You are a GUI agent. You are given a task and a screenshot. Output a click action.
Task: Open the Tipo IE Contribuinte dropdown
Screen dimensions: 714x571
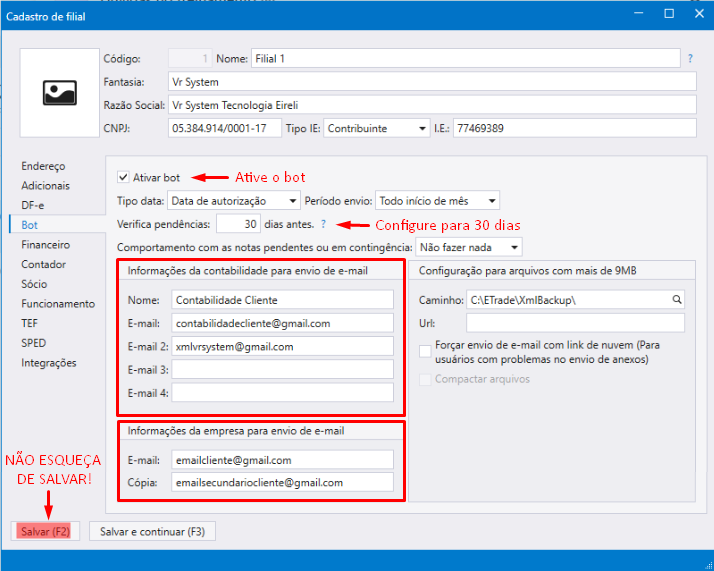[377, 128]
